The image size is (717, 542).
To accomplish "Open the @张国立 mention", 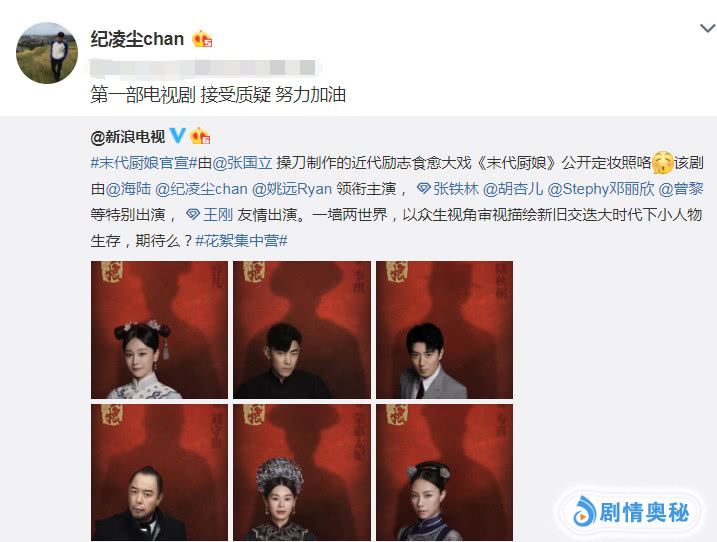I will pos(242,162).
